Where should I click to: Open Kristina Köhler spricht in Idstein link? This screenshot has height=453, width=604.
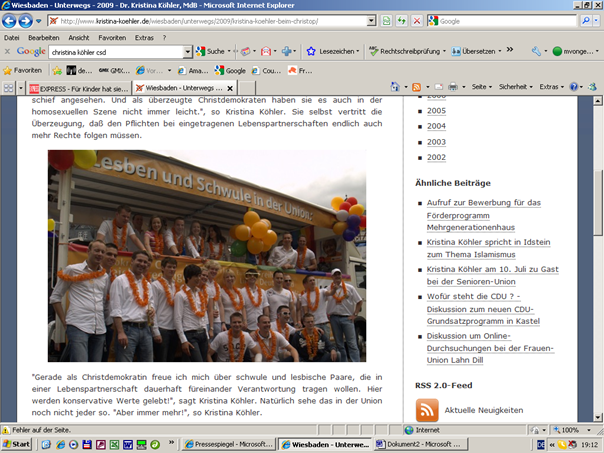488,248
